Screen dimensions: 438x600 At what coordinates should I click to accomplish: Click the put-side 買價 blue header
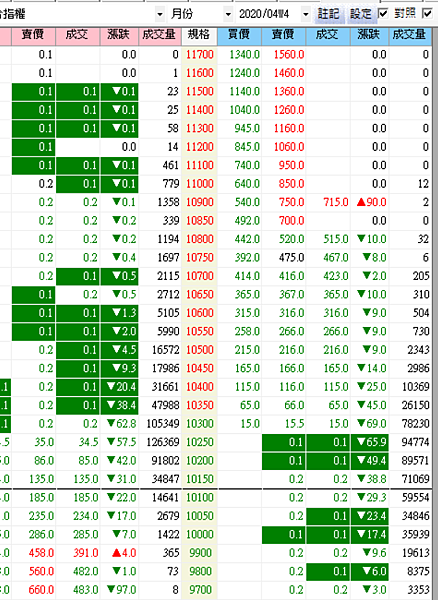pos(239,35)
